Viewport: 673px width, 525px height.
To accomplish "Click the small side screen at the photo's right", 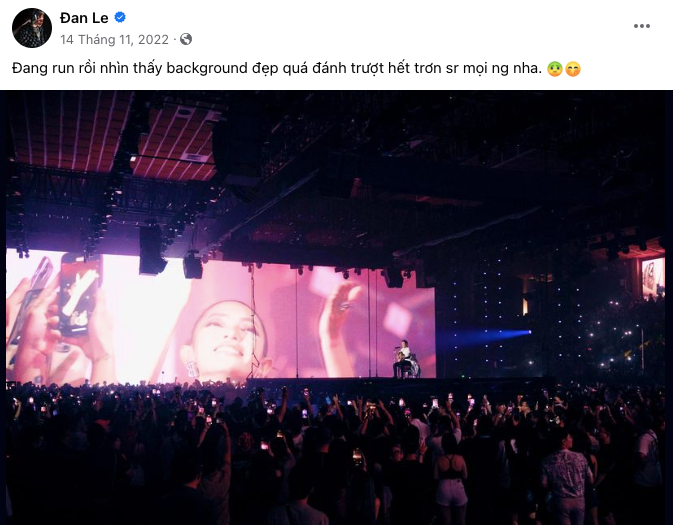I will (x=652, y=277).
